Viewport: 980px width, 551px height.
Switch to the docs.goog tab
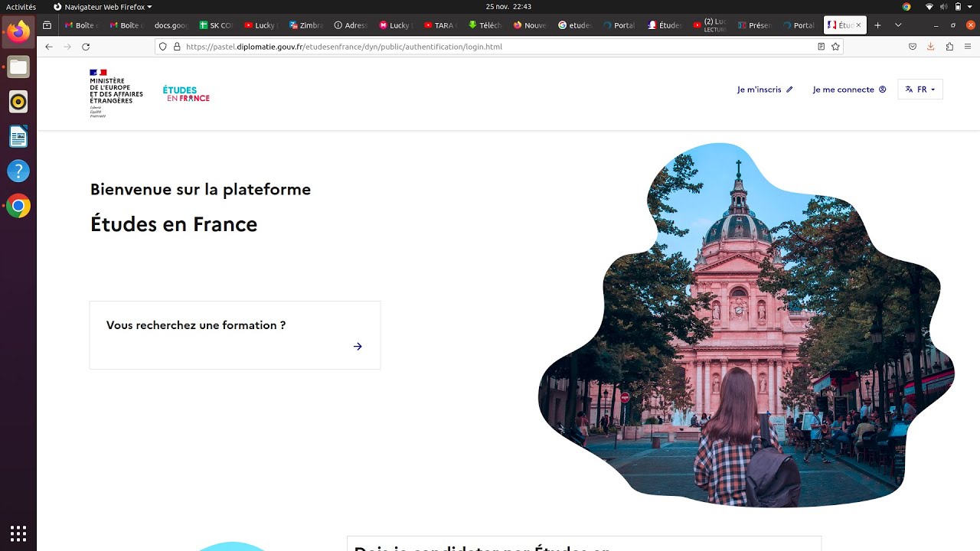(x=171, y=25)
